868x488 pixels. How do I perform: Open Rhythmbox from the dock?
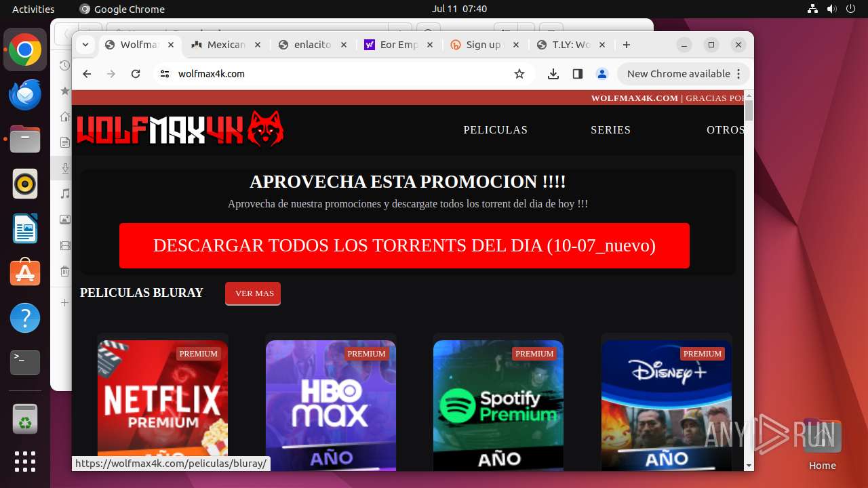(25, 184)
